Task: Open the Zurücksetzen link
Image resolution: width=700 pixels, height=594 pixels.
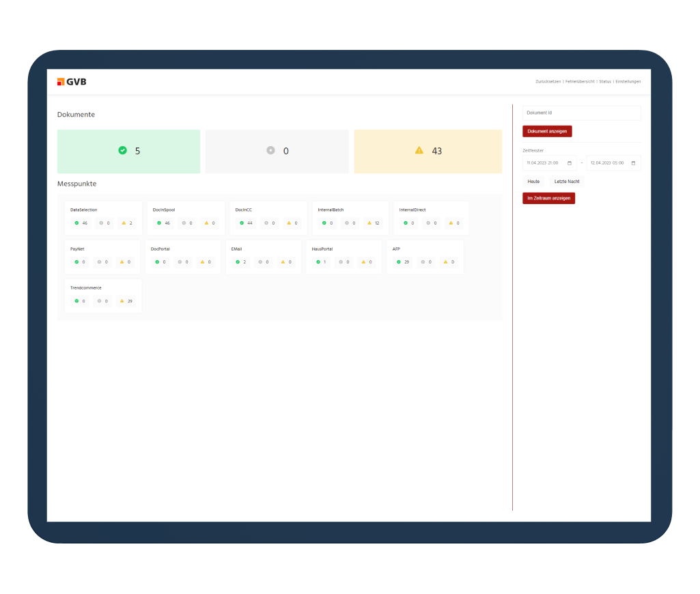Action: pos(548,82)
